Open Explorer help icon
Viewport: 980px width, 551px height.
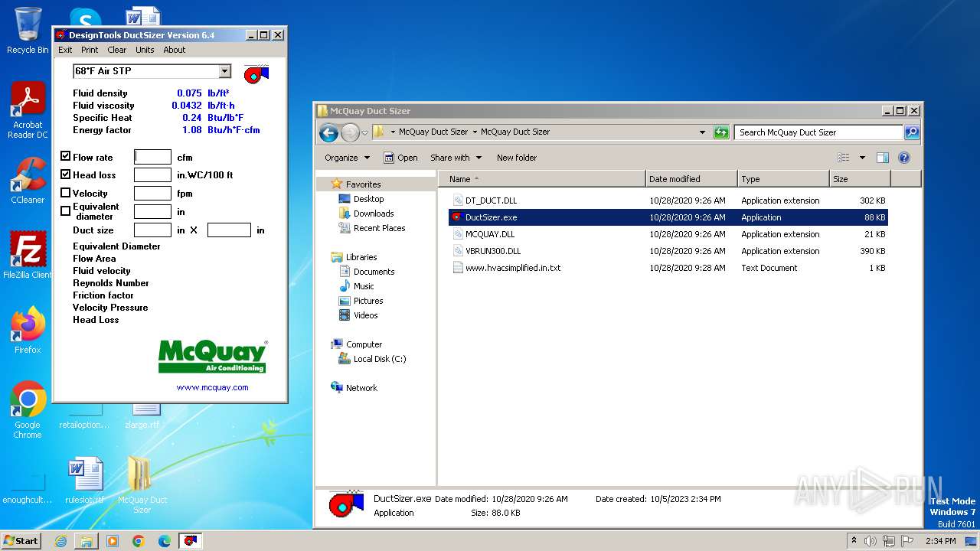[904, 158]
